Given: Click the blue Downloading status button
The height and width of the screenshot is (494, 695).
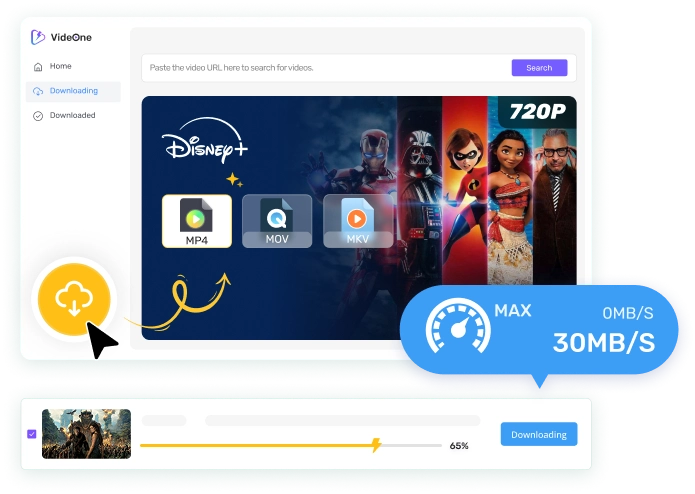Looking at the screenshot, I should (x=538, y=434).
